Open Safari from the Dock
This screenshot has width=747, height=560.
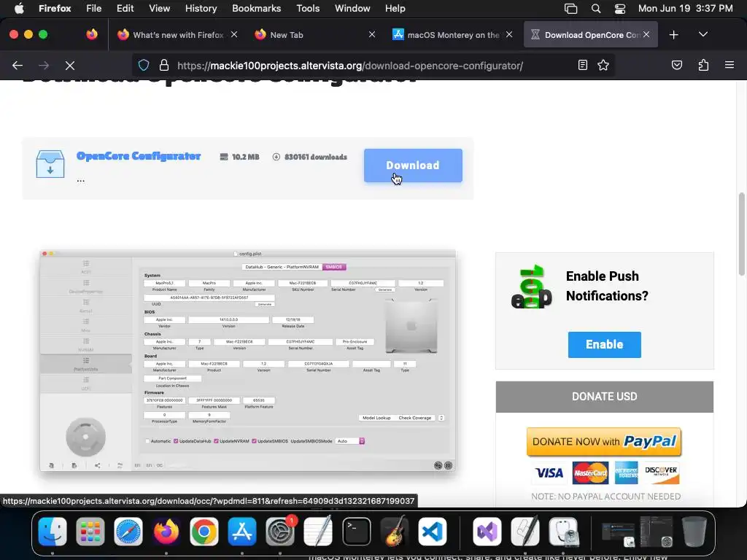128,531
